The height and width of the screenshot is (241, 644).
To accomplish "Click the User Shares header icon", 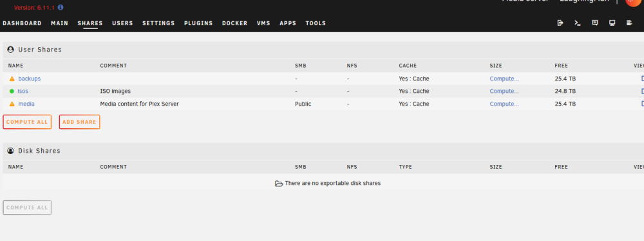I will (11, 50).
